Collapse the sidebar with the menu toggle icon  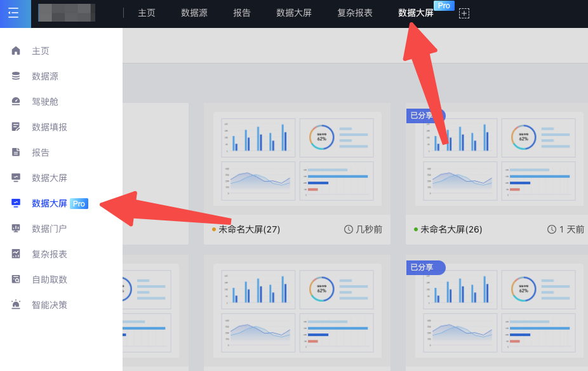13,13
